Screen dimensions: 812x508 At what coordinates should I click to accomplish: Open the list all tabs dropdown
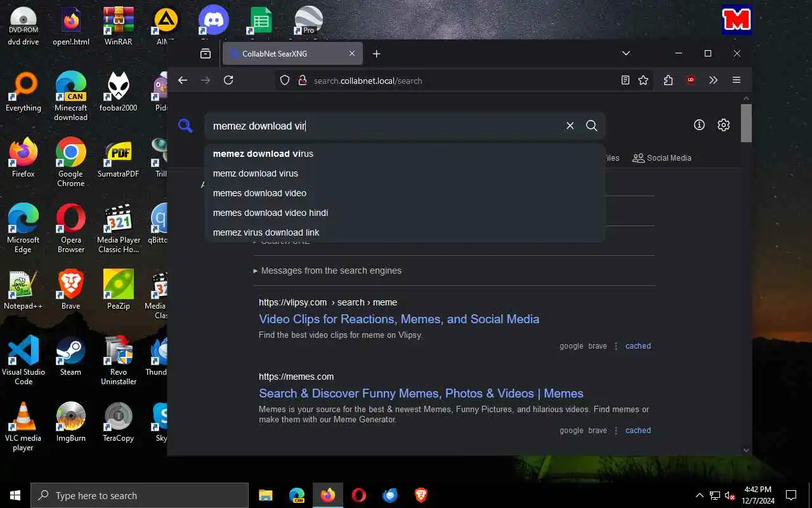pos(625,53)
